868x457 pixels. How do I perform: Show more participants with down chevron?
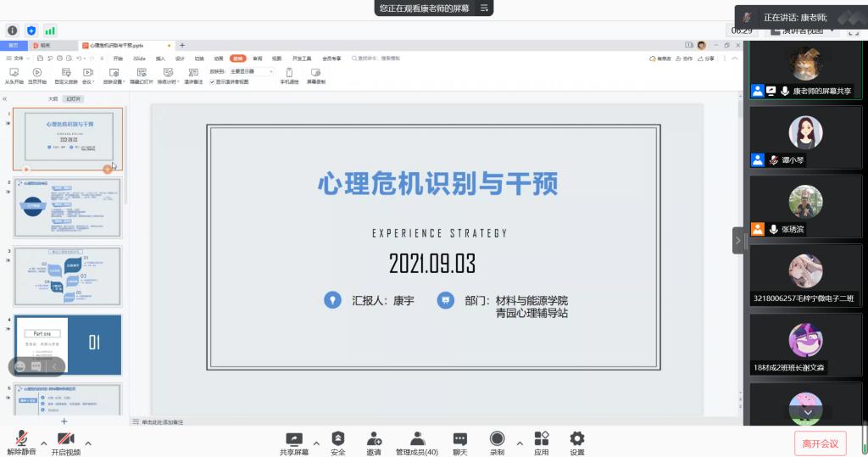[x=808, y=413]
